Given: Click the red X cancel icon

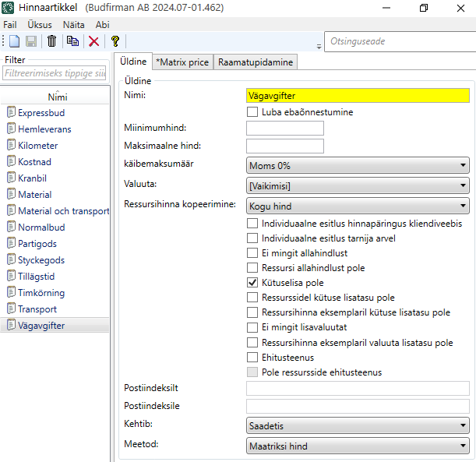Looking at the screenshot, I should (x=93, y=41).
